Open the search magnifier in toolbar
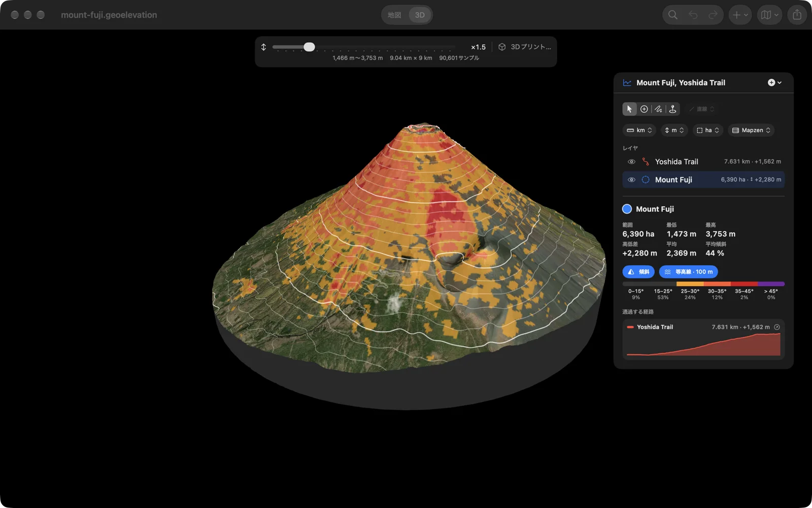Screen dimensions: 812x508 673,15
